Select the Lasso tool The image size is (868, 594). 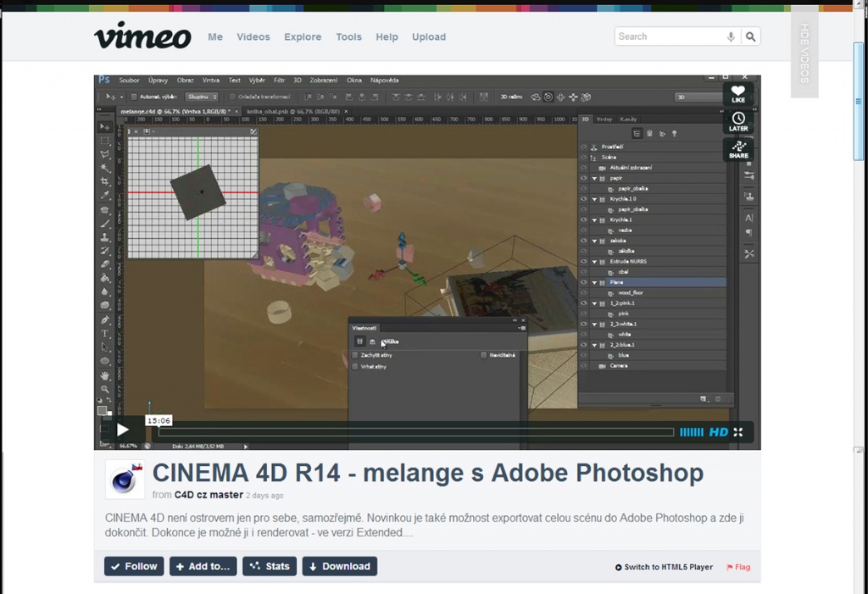click(x=104, y=154)
